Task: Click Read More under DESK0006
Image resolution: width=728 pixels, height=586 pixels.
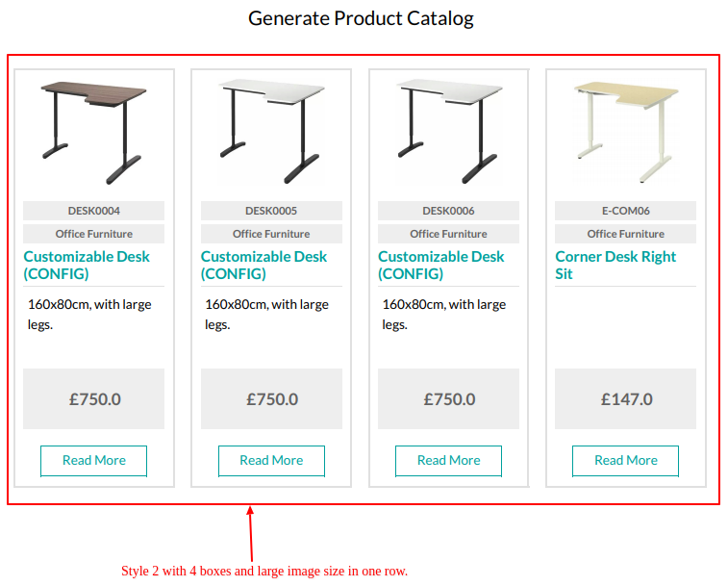Action: [x=448, y=461]
